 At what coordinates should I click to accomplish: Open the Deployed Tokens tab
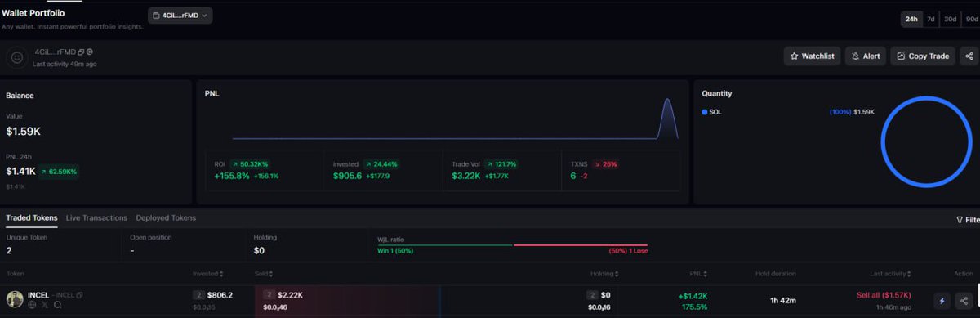[x=166, y=218]
